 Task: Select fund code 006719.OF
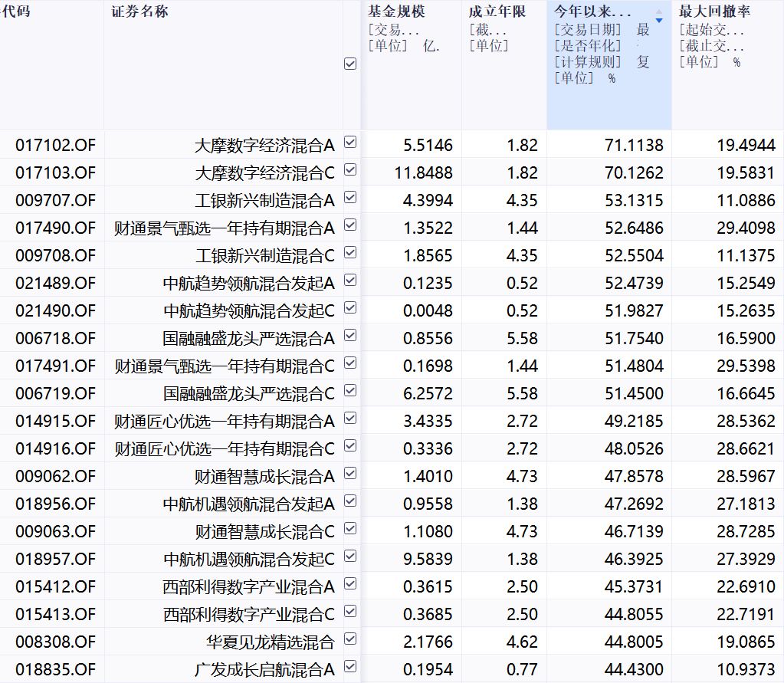coord(55,393)
